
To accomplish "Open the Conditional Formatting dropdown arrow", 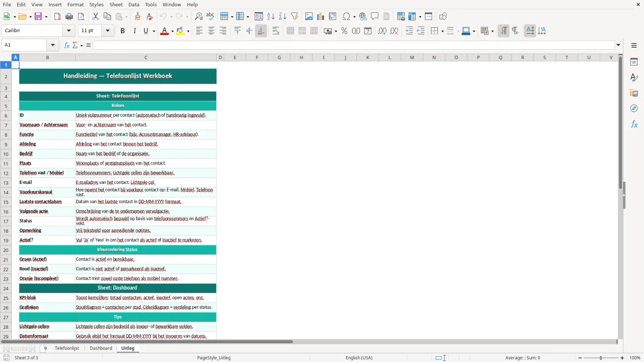I will (x=492, y=31).
